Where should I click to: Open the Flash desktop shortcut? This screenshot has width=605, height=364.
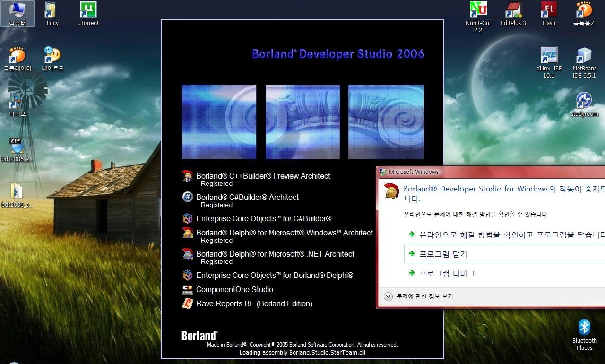pyautogui.click(x=549, y=10)
